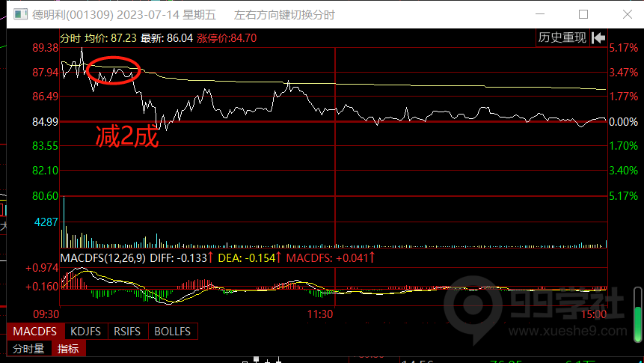Close the 德明利 intraday chart window
Viewport: 644px width, 363px height.
point(624,14)
